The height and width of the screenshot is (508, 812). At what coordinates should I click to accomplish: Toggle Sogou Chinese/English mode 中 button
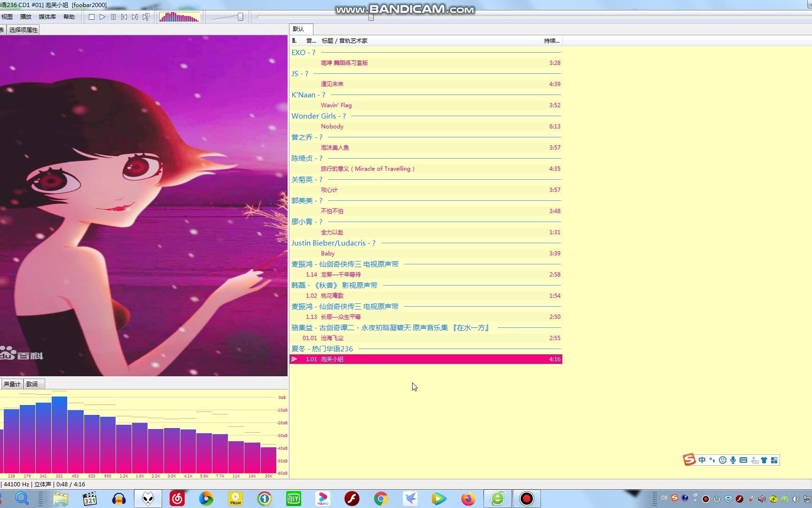pyautogui.click(x=702, y=460)
